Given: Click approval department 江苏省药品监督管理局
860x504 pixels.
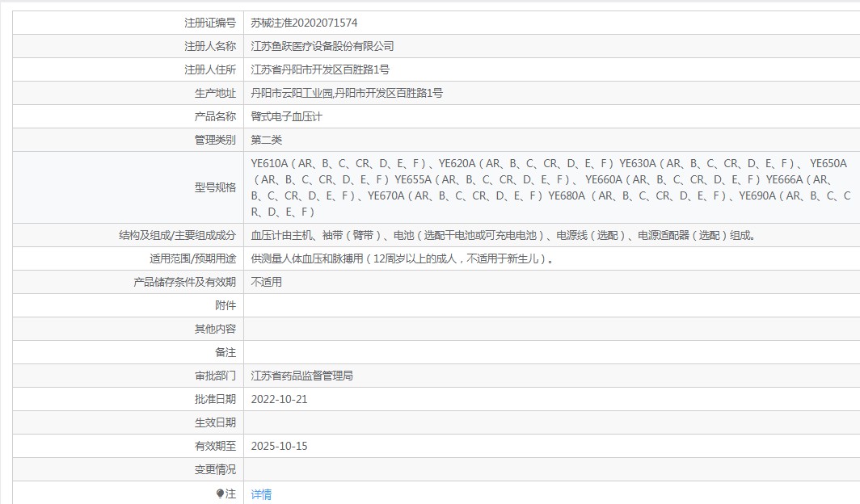Looking at the screenshot, I should 301,376.
